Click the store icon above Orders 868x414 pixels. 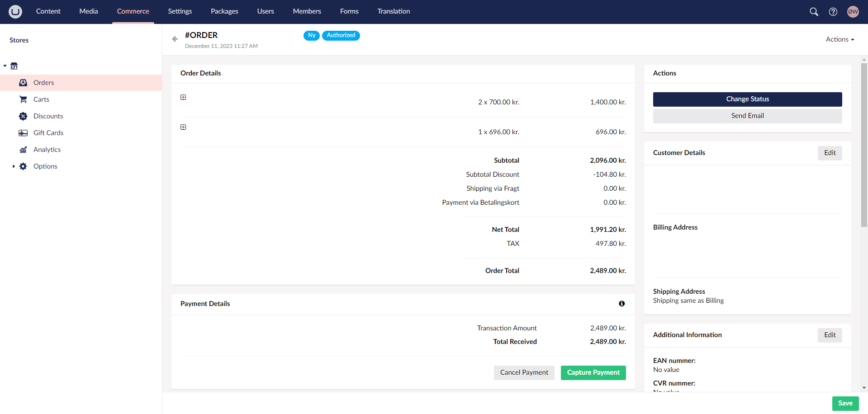coord(14,66)
